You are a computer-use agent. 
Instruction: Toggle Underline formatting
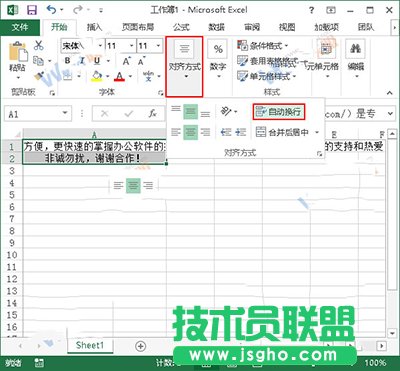[97, 61]
